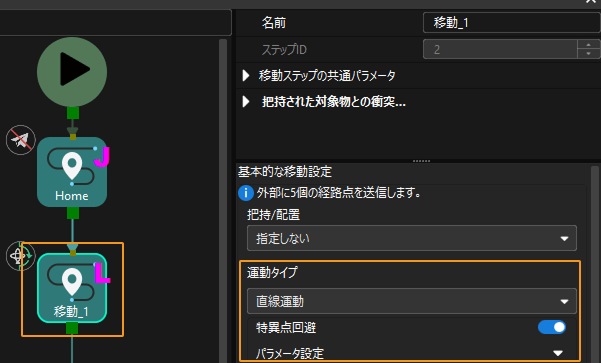
Task: Open the 把持/配置 dropdown showing 指定しない
Action: tap(412, 238)
